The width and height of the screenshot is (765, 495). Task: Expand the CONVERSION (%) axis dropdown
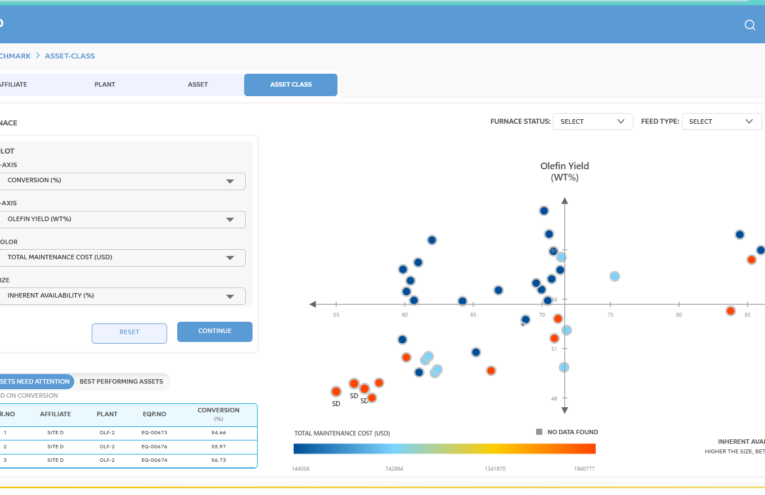[121, 180]
